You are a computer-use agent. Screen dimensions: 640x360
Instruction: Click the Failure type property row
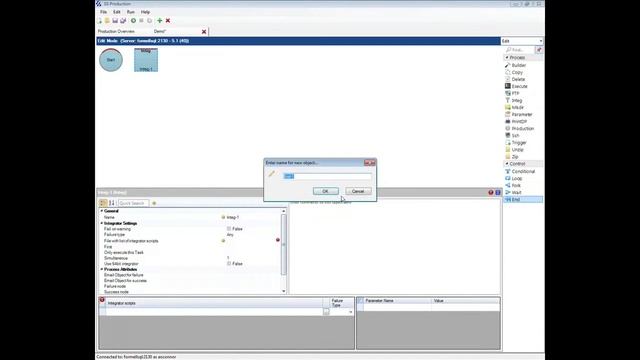tap(190, 235)
